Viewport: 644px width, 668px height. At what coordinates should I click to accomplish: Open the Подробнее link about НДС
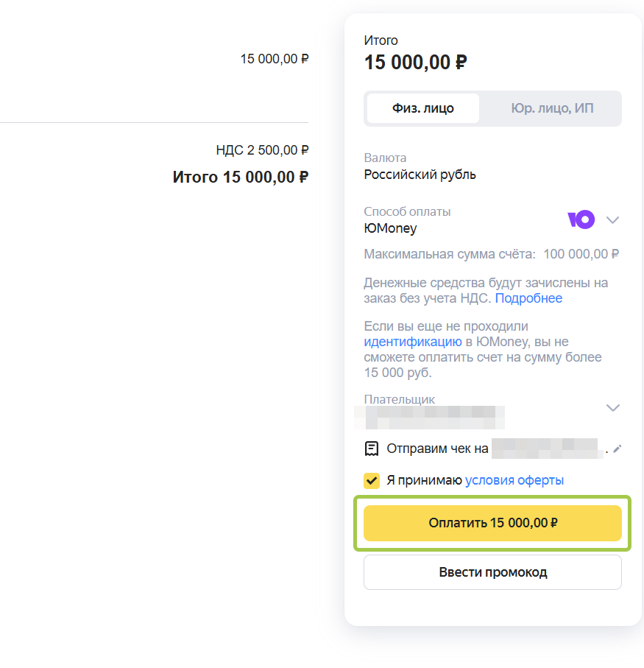[x=528, y=298]
